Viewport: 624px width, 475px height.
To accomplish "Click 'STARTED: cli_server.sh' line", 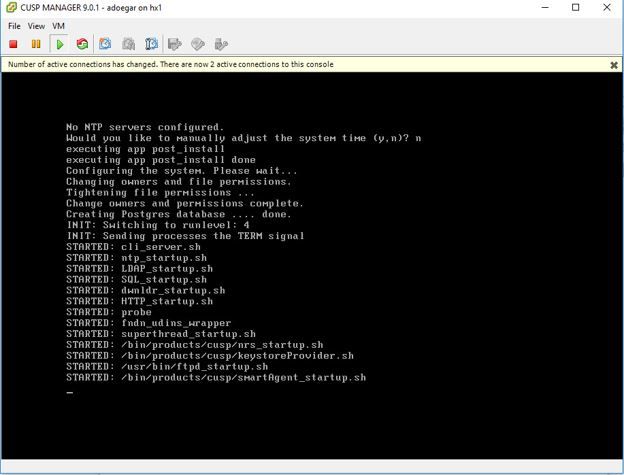I will pos(133,247).
